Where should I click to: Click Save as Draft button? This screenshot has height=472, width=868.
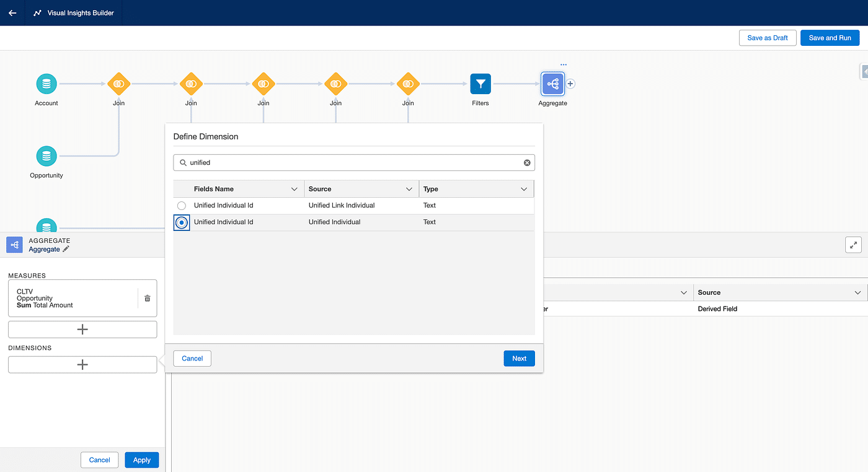coord(767,38)
